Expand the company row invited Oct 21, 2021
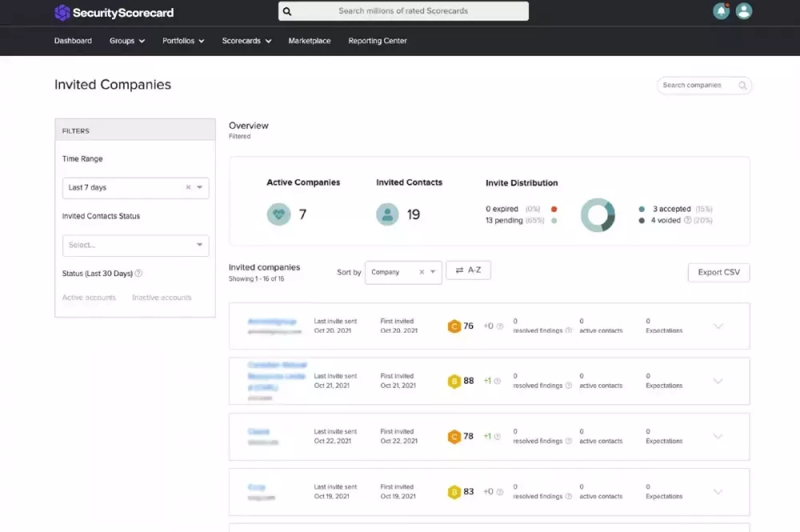 tap(718, 381)
